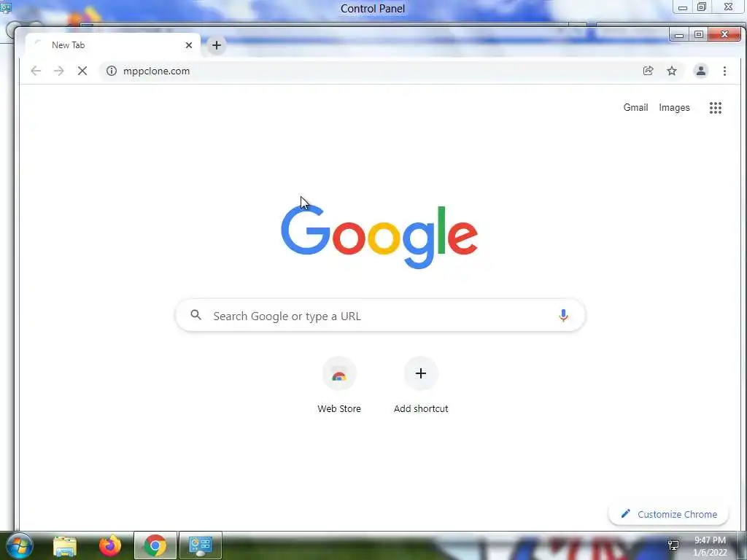
Task: Open the Windows Start menu
Action: (19, 545)
